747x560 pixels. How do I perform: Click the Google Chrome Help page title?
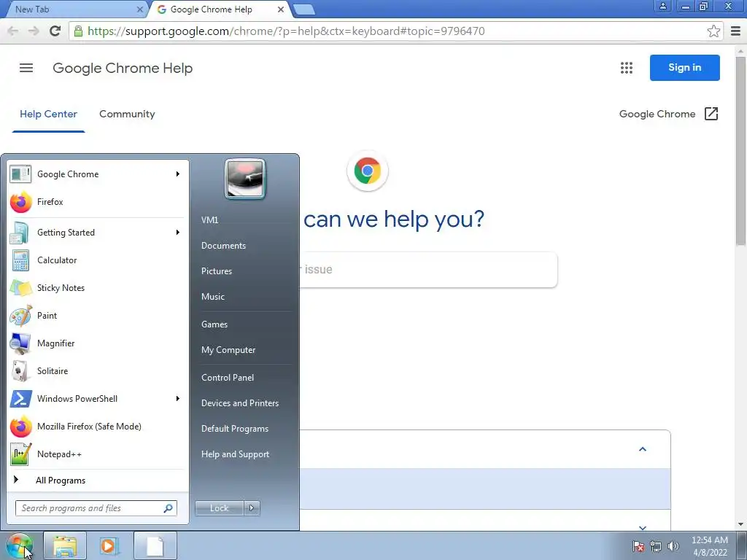(123, 68)
